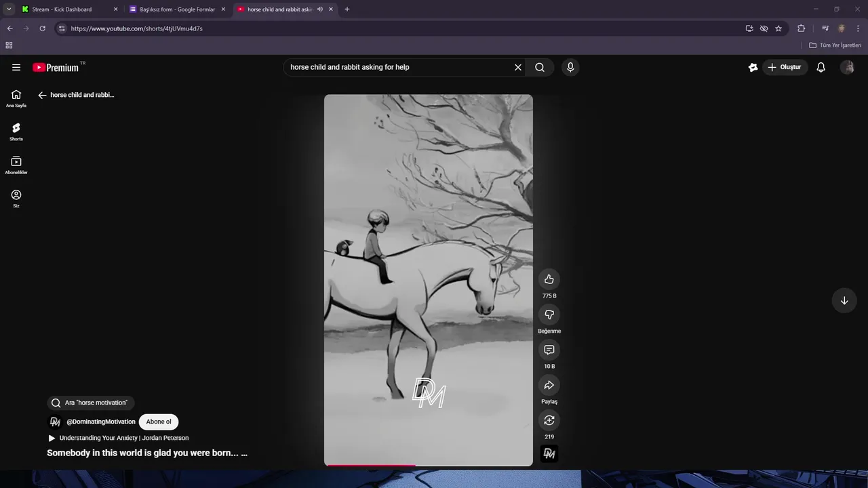
Task: Open Siz profile section in sidebar
Action: [16, 198]
